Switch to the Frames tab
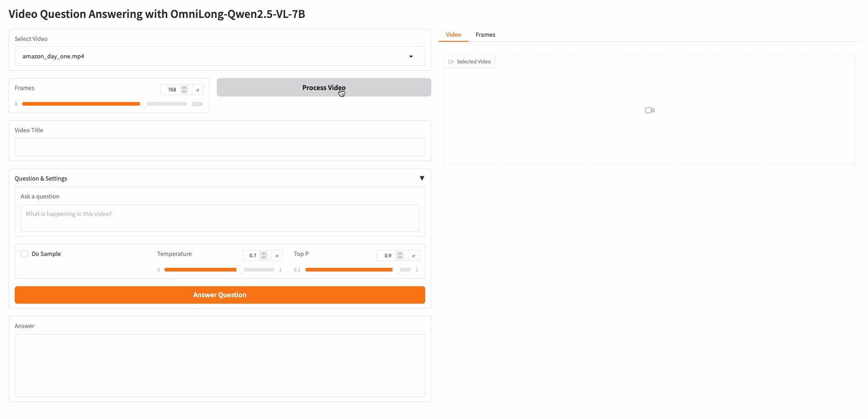This screenshot has height=419, width=868. pos(485,35)
